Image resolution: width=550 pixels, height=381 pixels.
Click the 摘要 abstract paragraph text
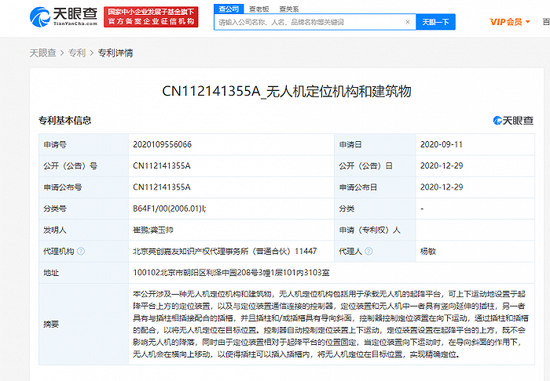point(330,324)
